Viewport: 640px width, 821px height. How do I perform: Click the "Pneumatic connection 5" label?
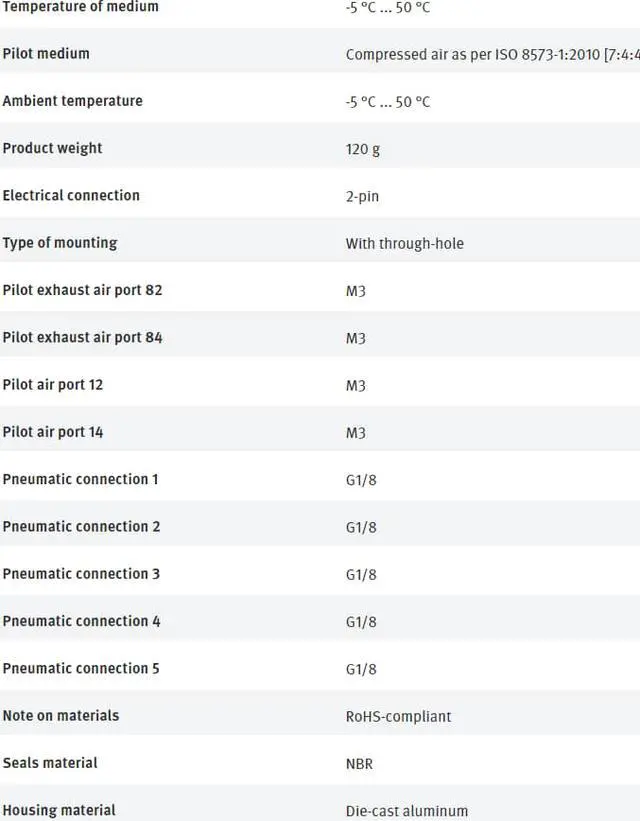pos(81,668)
